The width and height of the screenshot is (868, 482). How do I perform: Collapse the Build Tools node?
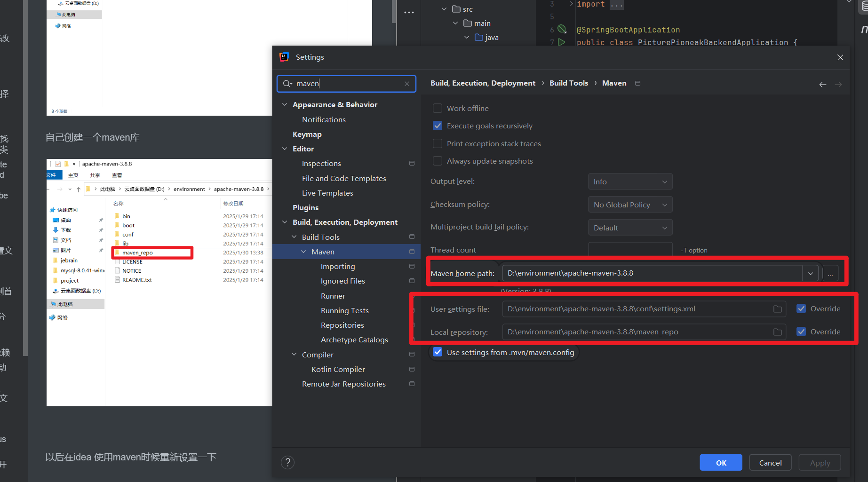(x=294, y=237)
